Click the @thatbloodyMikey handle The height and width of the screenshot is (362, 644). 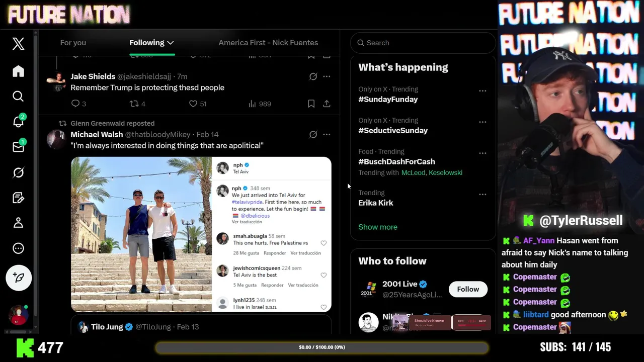157,134
